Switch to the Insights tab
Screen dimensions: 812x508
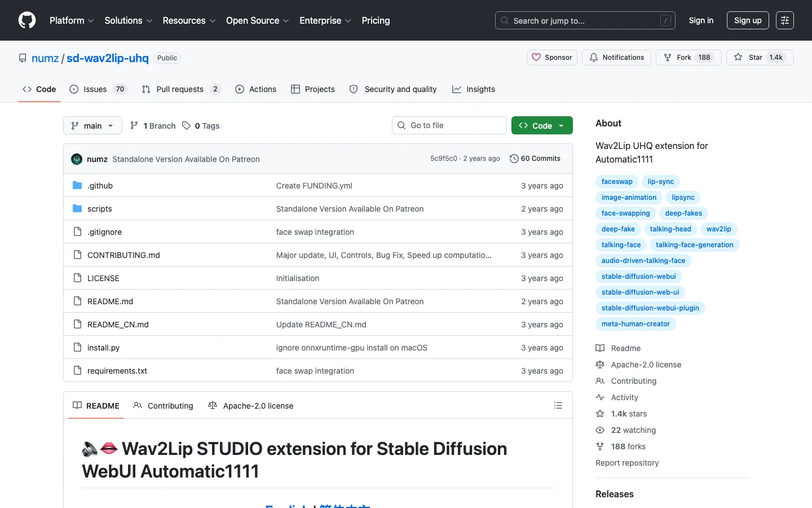pyautogui.click(x=474, y=89)
